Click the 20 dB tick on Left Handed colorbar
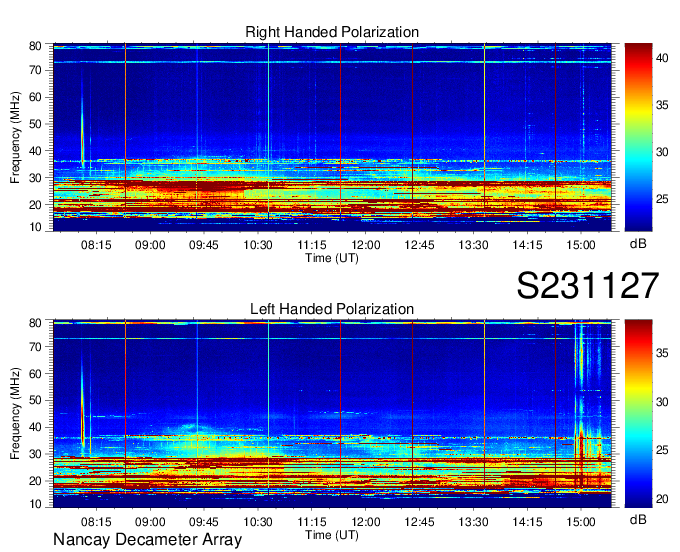 pyautogui.click(x=662, y=499)
